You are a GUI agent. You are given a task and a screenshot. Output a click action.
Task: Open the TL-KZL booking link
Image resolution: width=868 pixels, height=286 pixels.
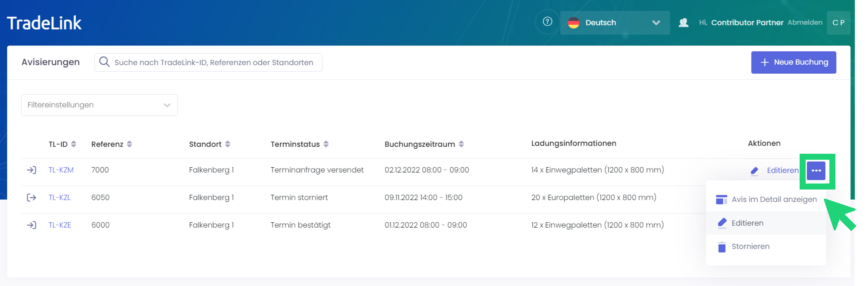60,198
